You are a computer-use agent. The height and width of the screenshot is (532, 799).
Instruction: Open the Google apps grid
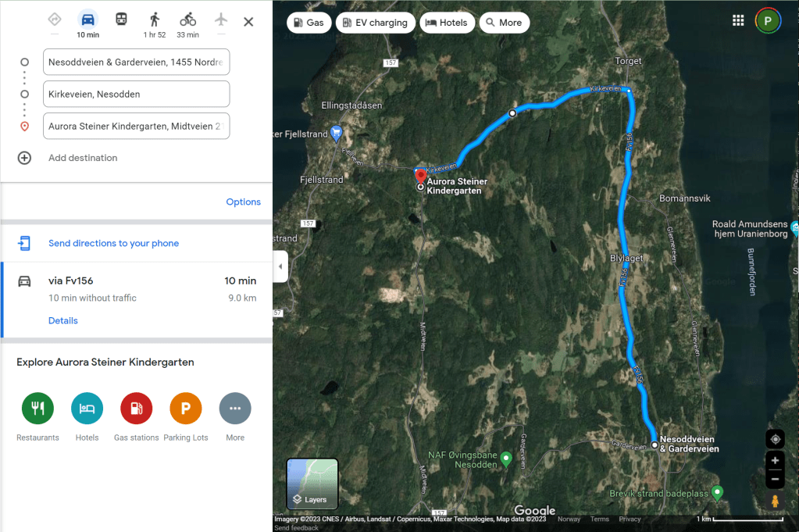(x=738, y=20)
